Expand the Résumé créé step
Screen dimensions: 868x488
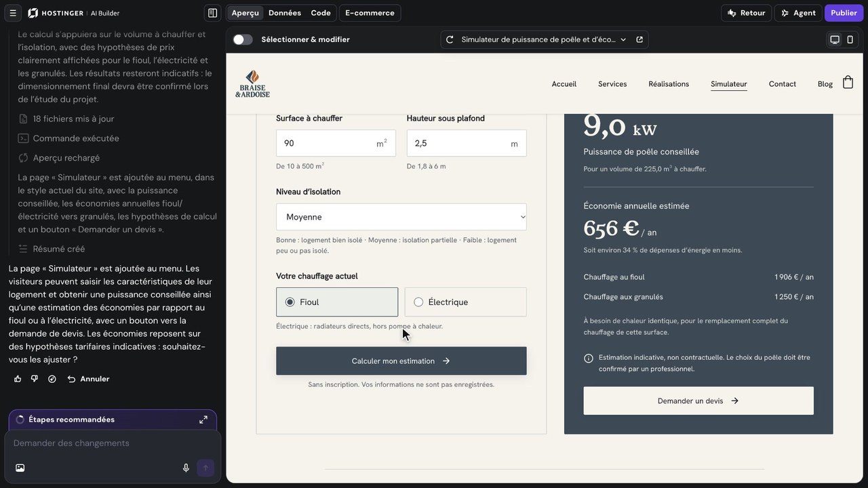[52, 249]
